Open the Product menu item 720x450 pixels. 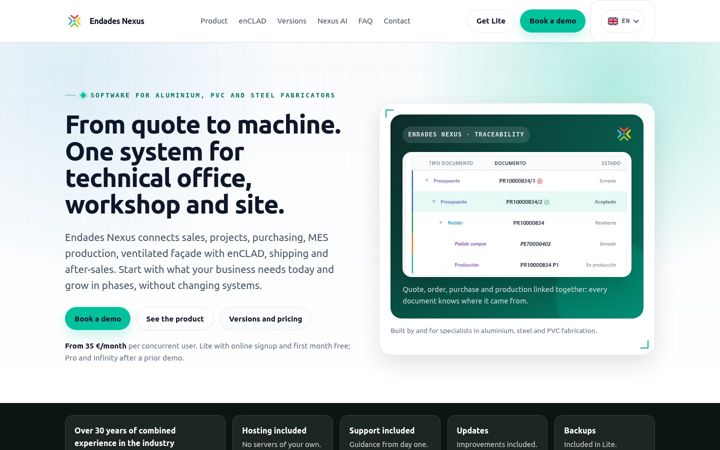[214, 21]
